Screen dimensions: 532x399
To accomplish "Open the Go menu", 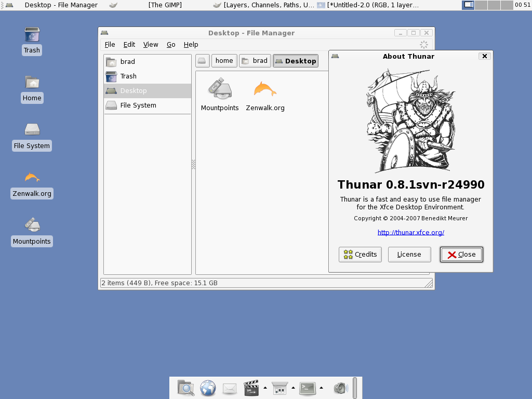I will (171, 45).
